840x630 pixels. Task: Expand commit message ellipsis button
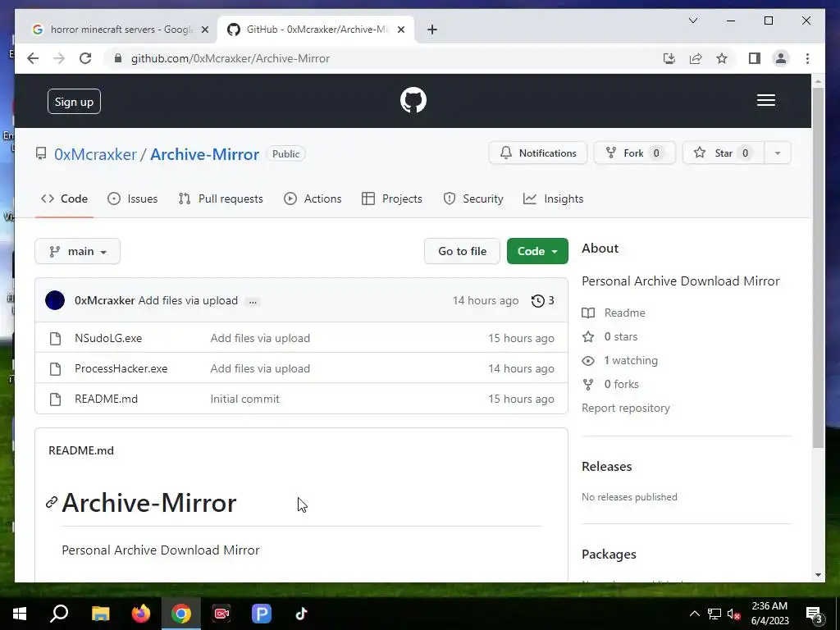253,301
